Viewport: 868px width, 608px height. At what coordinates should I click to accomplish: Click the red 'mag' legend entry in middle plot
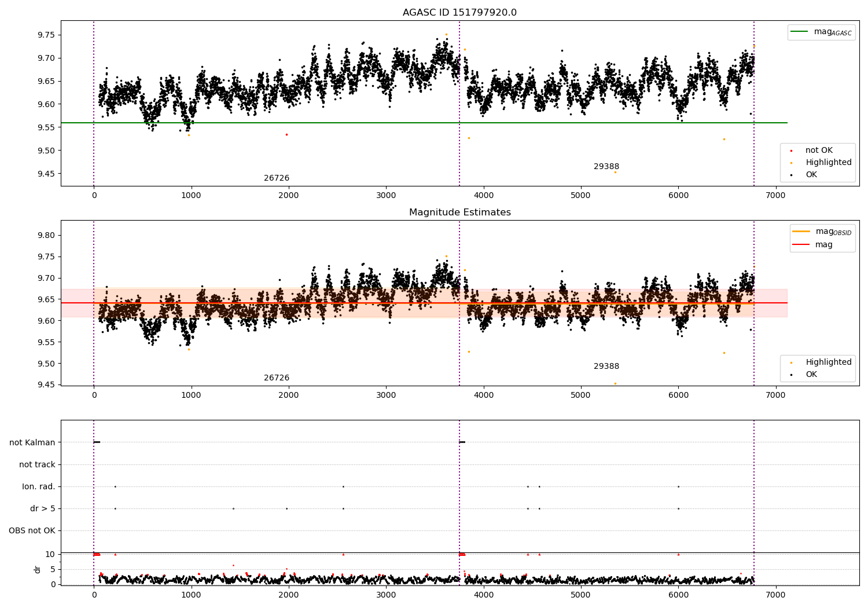pos(813,245)
